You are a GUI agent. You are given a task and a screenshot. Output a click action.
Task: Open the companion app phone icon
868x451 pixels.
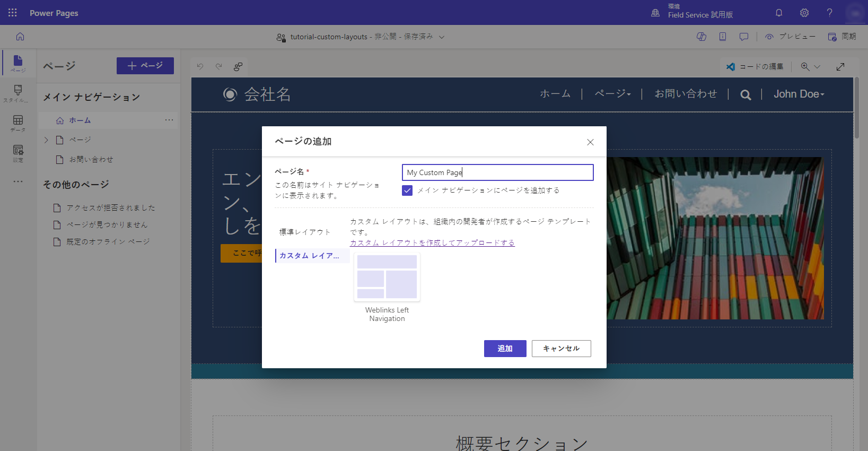tap(723, 37)
